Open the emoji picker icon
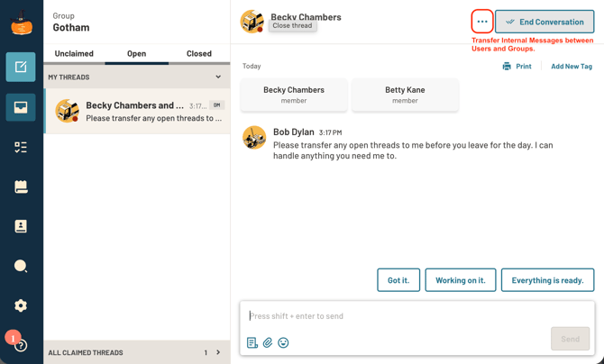This screenshot has width=604, height=364. coord(283,342)
